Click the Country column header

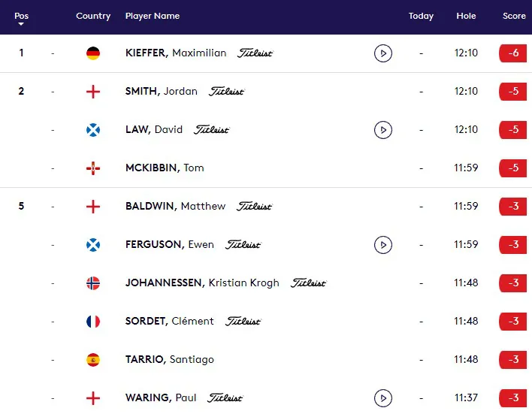click(x=93, y=16)
